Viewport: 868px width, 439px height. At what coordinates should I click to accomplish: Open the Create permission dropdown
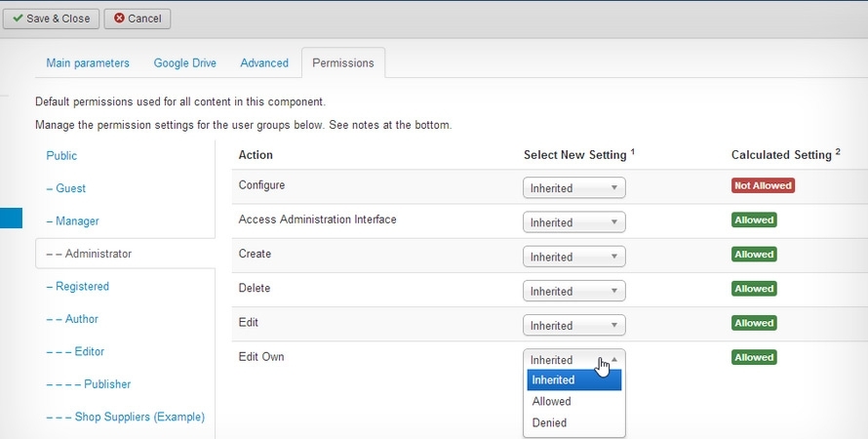[574, 257]
